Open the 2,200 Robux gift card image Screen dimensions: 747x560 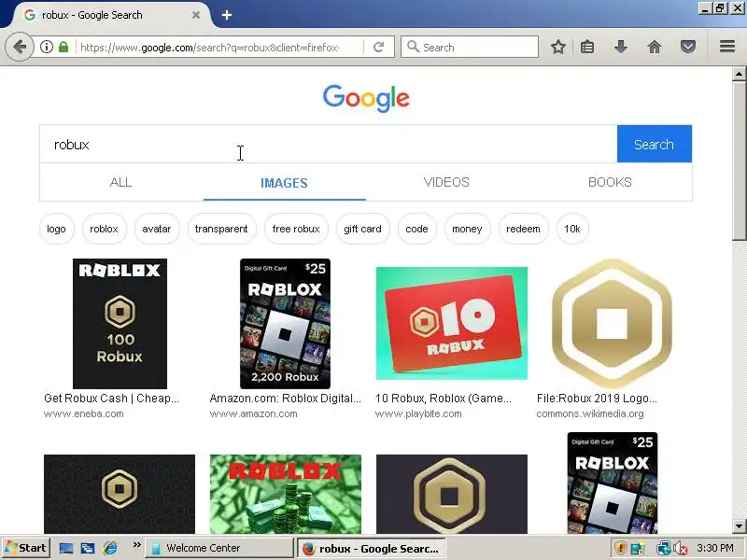point(285,324)
